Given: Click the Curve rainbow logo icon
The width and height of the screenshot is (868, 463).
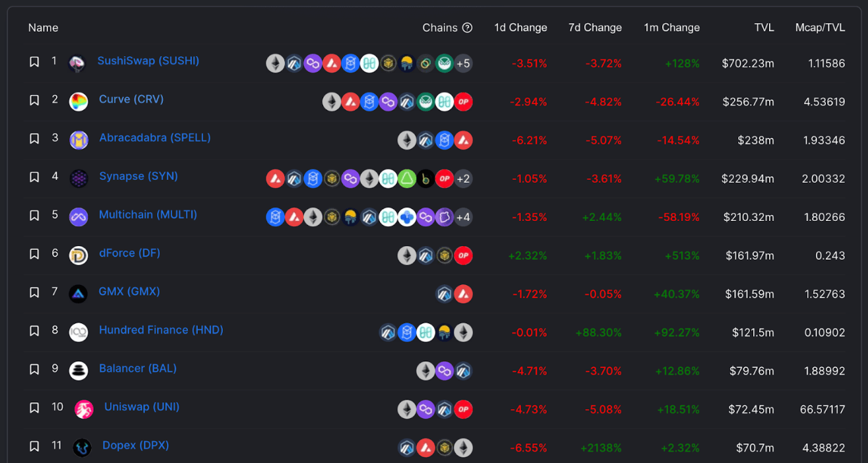Looking at the screenshot, I should (x=78, y=102).
